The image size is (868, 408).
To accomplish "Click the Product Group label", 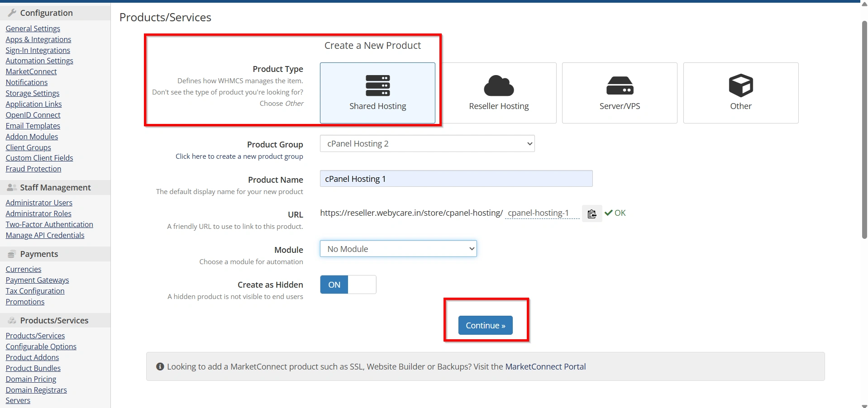I will point(275,144).
